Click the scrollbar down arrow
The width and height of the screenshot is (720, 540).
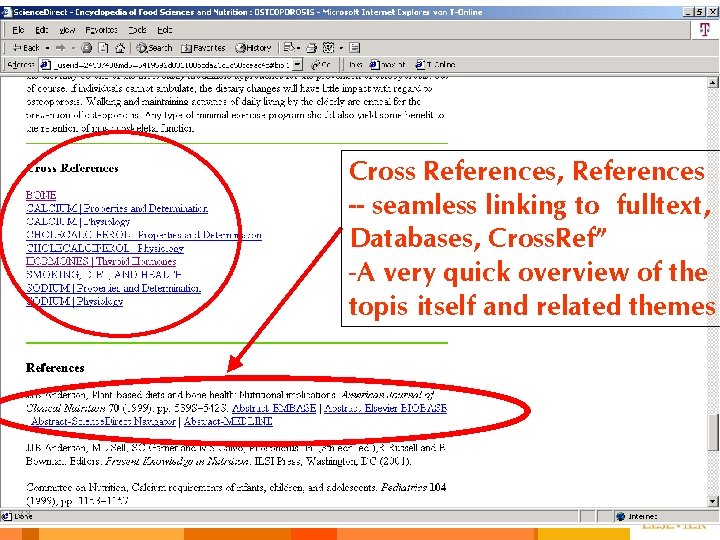713,501
